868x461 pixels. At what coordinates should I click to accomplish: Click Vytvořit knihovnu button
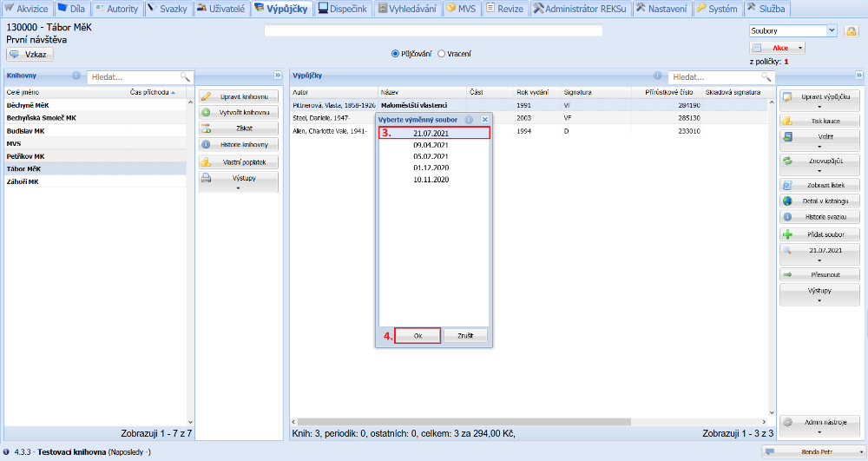pos(239,112)
